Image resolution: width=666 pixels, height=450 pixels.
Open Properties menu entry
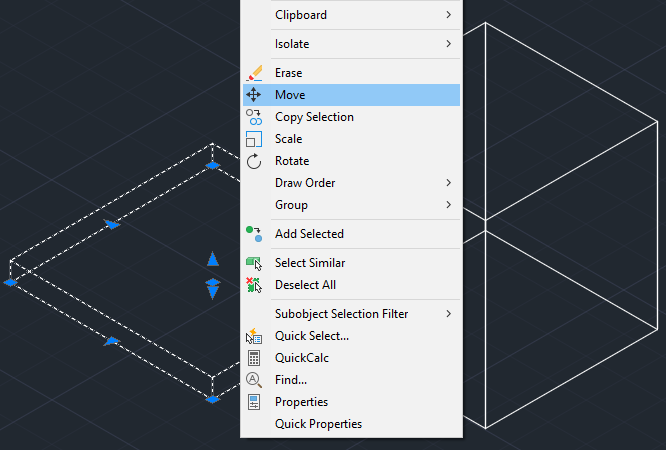click(351, 402)
